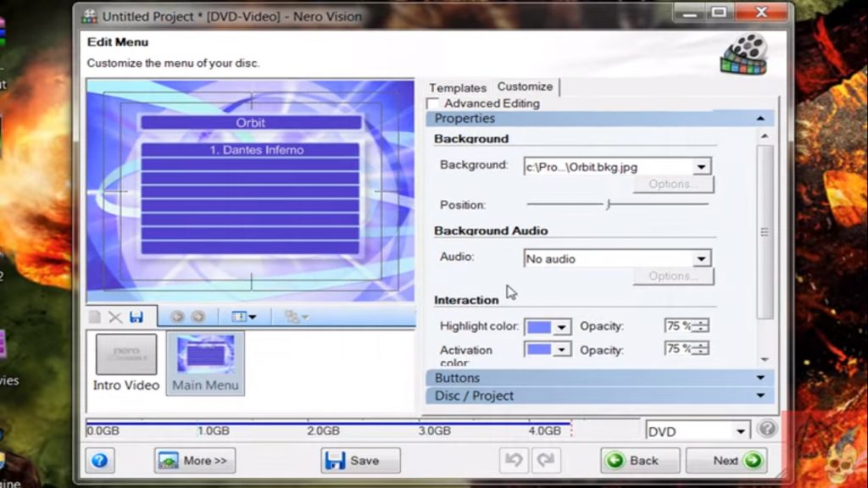Redo the last undone action
868x488 pixels.
545,460
